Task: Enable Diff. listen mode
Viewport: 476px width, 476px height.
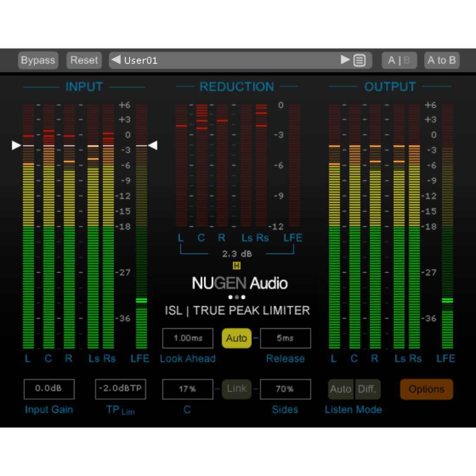Action: coord(367,389)
